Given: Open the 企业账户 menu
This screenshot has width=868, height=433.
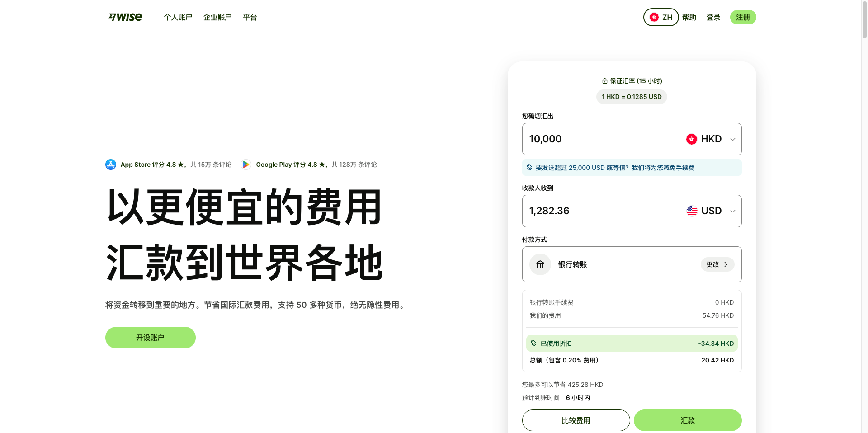Looking at the screenshot, I should click(x=217, y=17).
